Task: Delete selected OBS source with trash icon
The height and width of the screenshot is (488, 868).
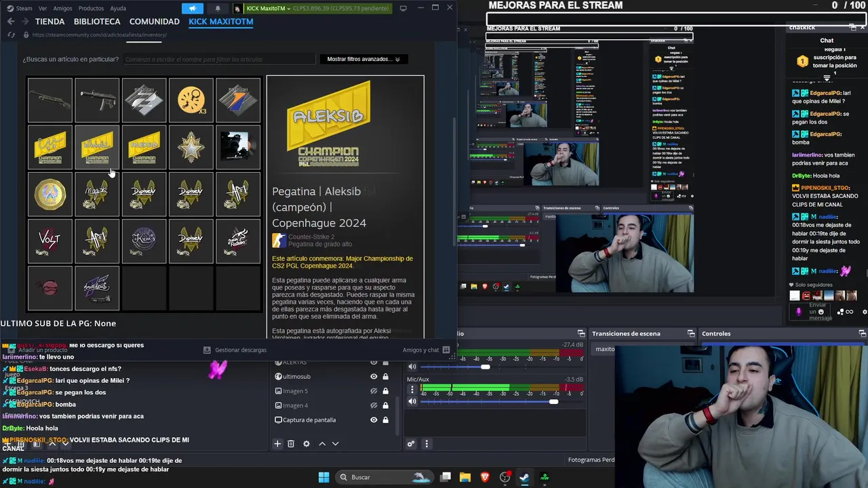Action: 291,443
